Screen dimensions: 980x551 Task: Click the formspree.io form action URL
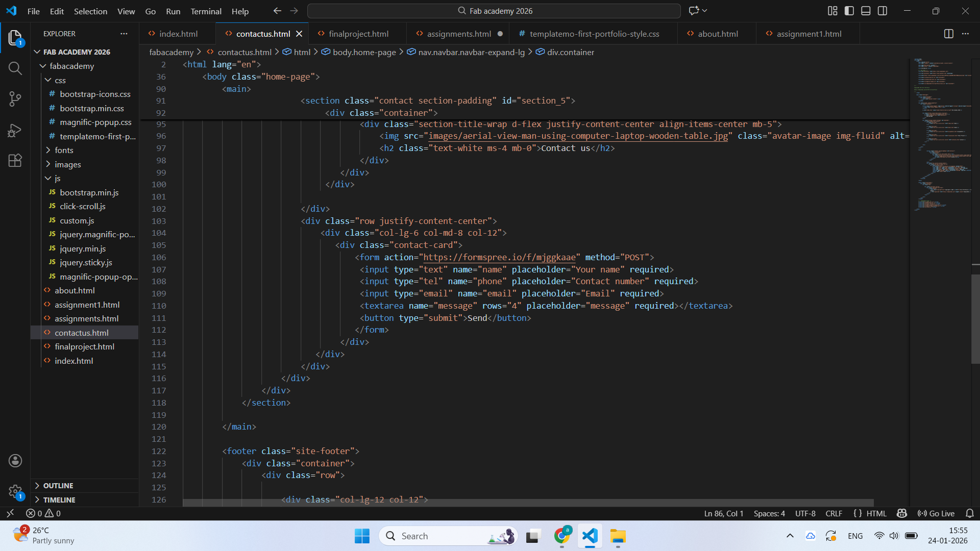(x=499, y=257)
